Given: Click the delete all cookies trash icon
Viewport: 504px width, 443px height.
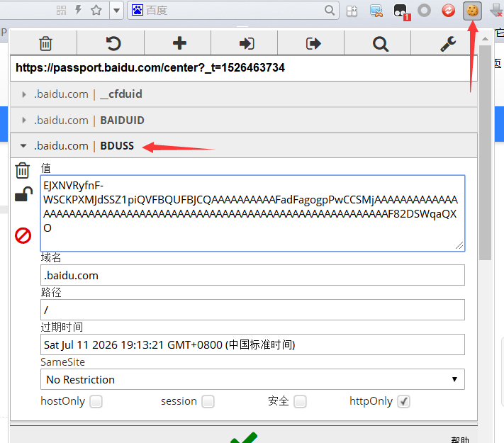Looking at the screenshot, I should pyautogui.click(x=45, y=43).
